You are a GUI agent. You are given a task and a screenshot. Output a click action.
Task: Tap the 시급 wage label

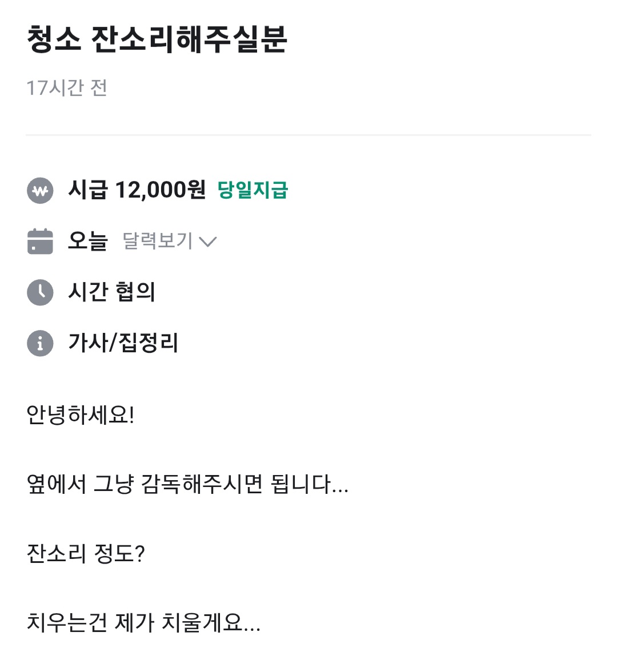(87, 190)
